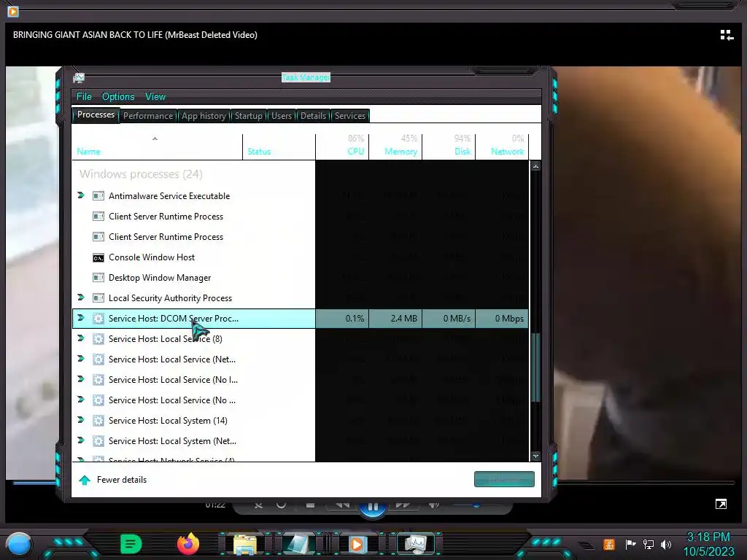Click the Fewer details up-arrow icon
747x560 pixels.
pos(85,480)
